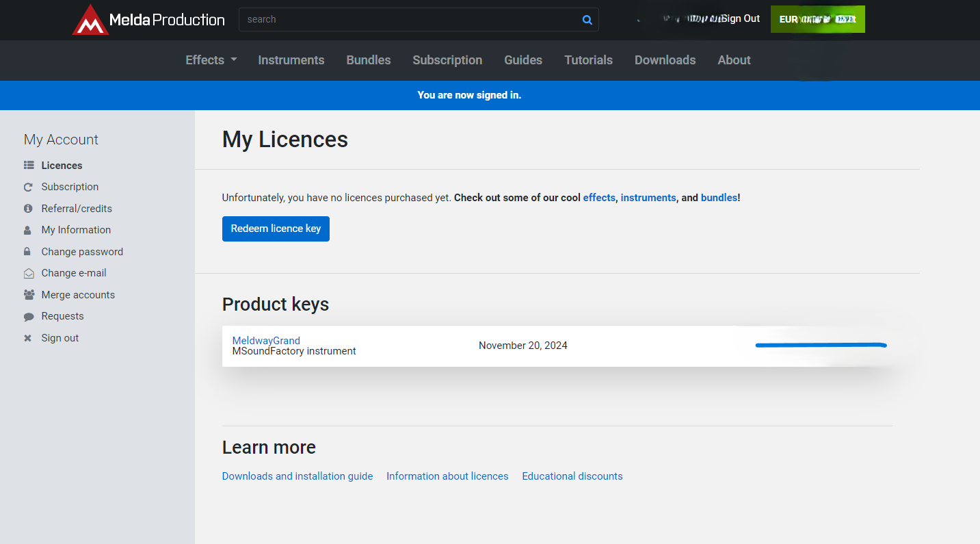Click the Change e-mail envelope icon
The width and height of the screenshot is (980, 544).
29,273
